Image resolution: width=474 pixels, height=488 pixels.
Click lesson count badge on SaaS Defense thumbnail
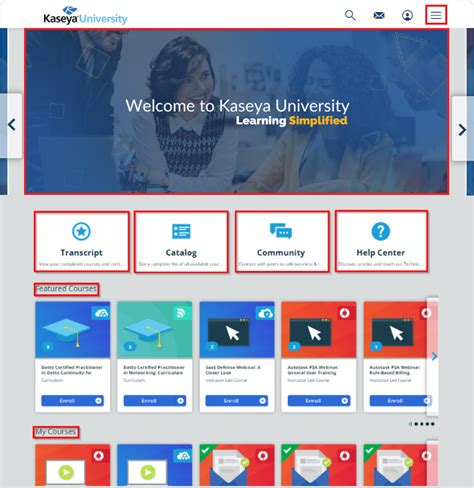tap(212, 347)
